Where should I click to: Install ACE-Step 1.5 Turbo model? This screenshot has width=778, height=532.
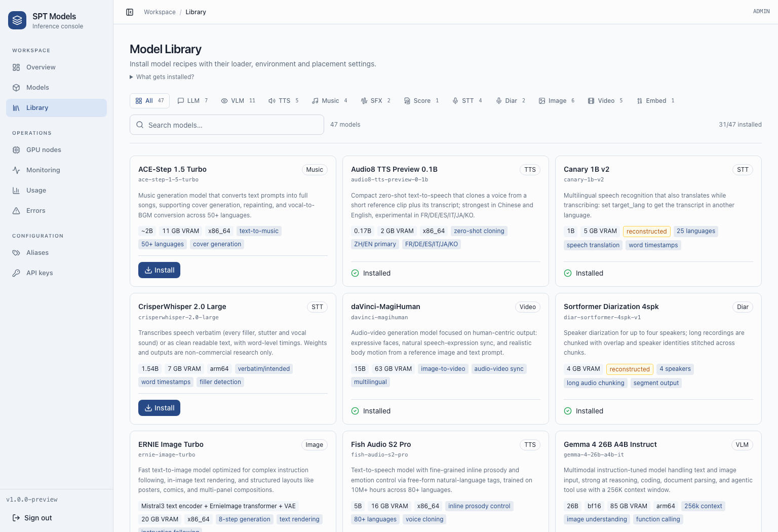coord(159,270)
